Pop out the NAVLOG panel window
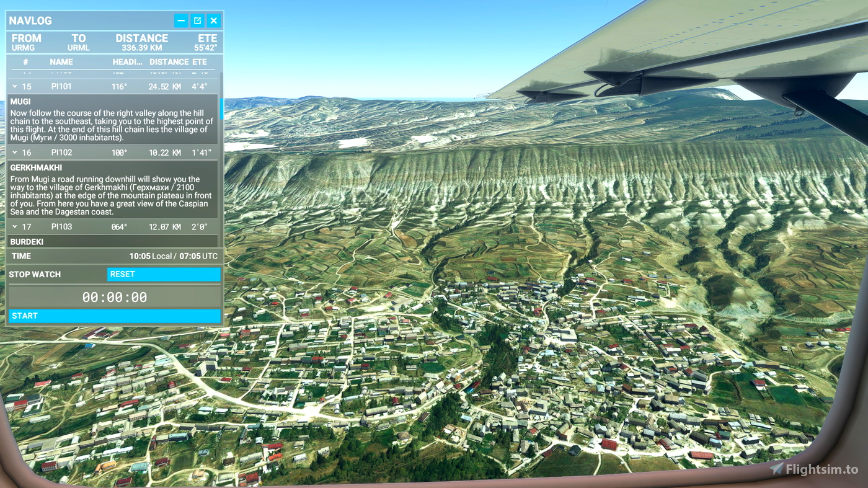The height and width of the screenshot is (488, 868). point(197,20)
